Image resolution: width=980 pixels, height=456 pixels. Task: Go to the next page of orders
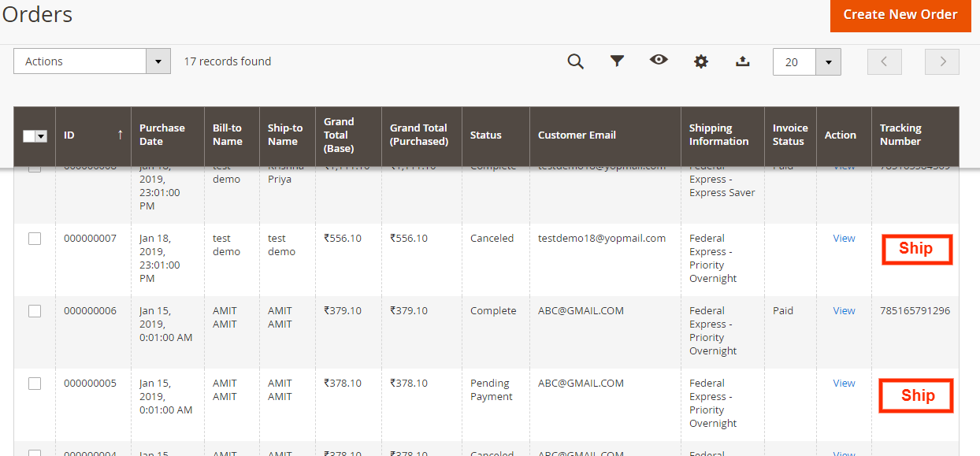tap(942, 61)
